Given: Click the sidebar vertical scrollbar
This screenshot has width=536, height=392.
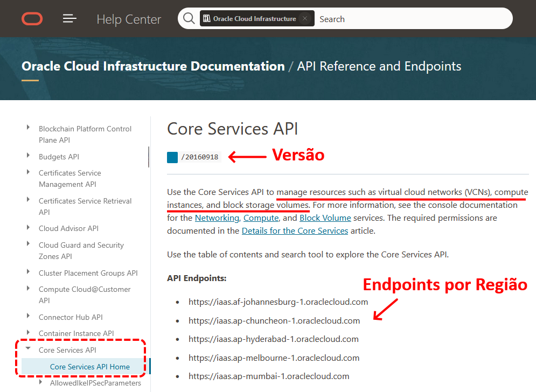Looking at the screenshot, I should pos(149,157).
